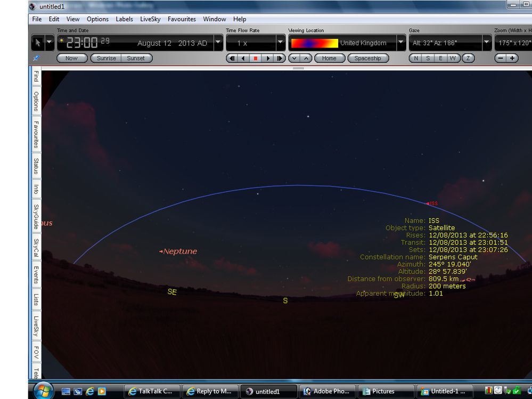This screenshot has width=532, height=399.
Task: Run time backward
Action: coord(243,59)
